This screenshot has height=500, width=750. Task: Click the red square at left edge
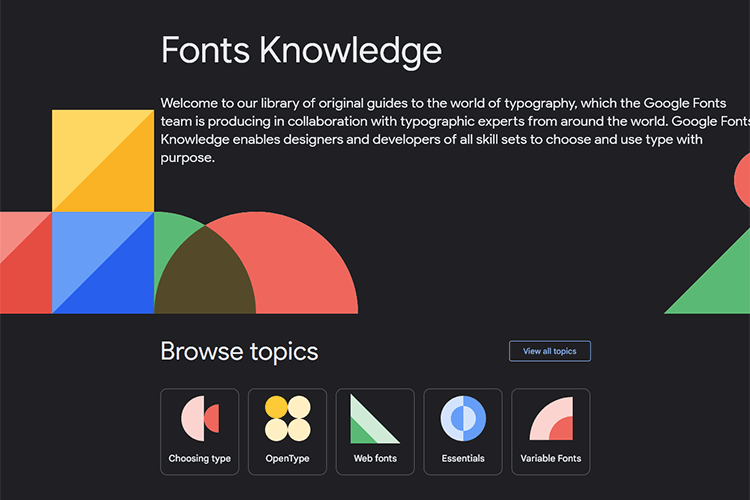click(x=24, y=262)
